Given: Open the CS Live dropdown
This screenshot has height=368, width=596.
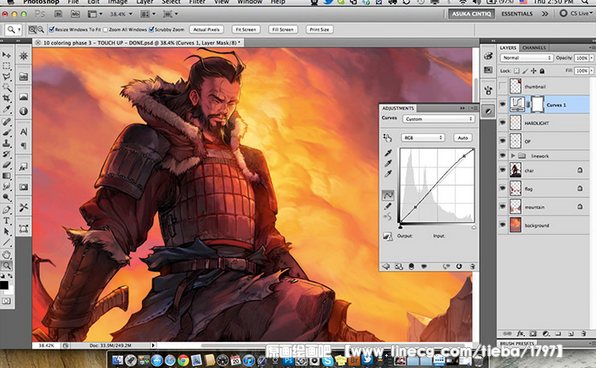Looking at the screenshot, I should 576,13.
